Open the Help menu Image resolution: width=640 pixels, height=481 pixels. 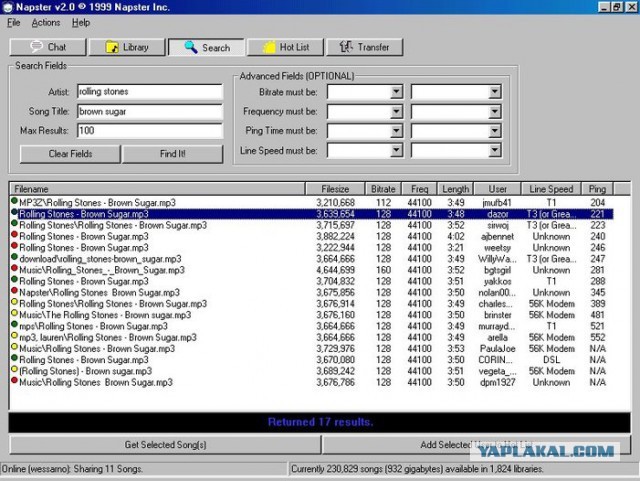tap(81, 23)
